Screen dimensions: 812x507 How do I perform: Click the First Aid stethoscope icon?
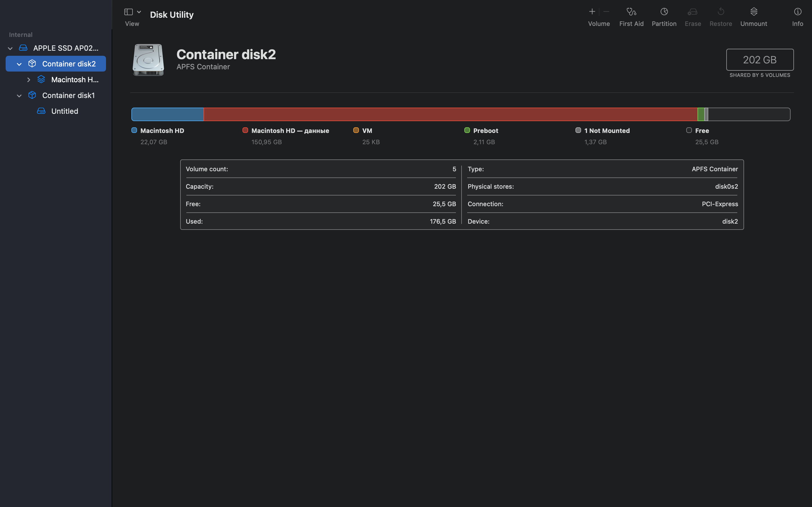631,12
